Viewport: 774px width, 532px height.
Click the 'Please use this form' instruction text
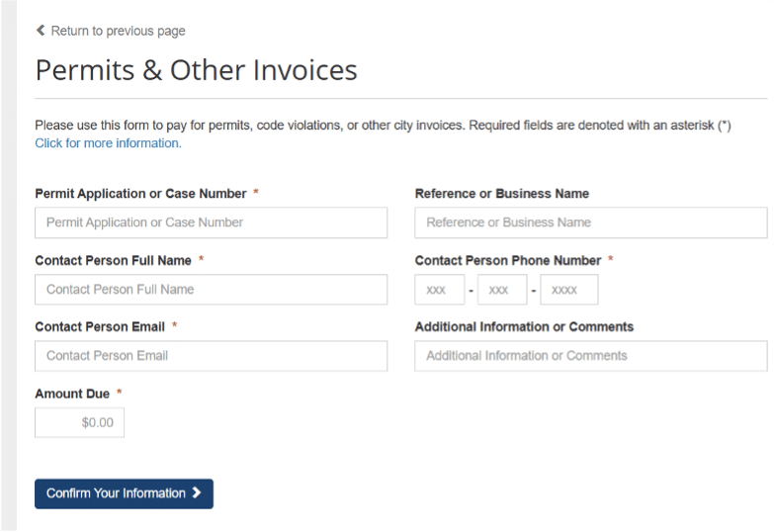click(384, 125)
